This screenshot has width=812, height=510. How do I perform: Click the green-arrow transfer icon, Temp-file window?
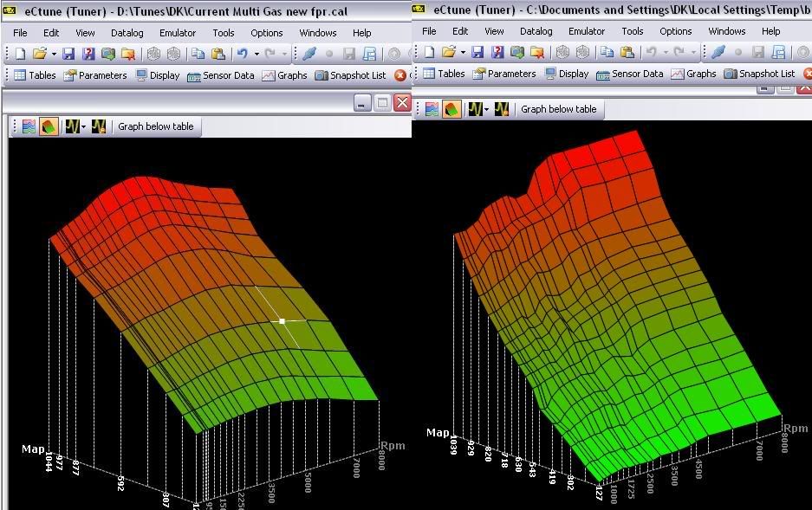point(516,52)
